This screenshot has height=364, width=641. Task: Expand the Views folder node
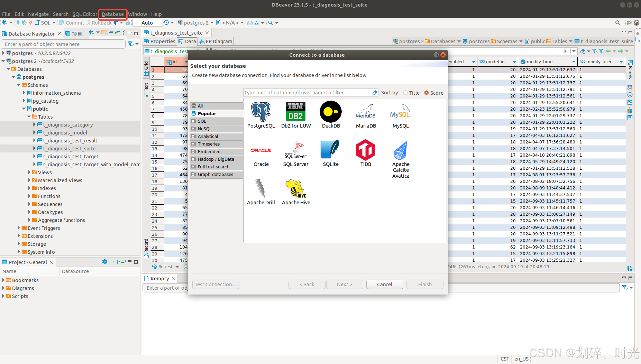coord(29,172)
